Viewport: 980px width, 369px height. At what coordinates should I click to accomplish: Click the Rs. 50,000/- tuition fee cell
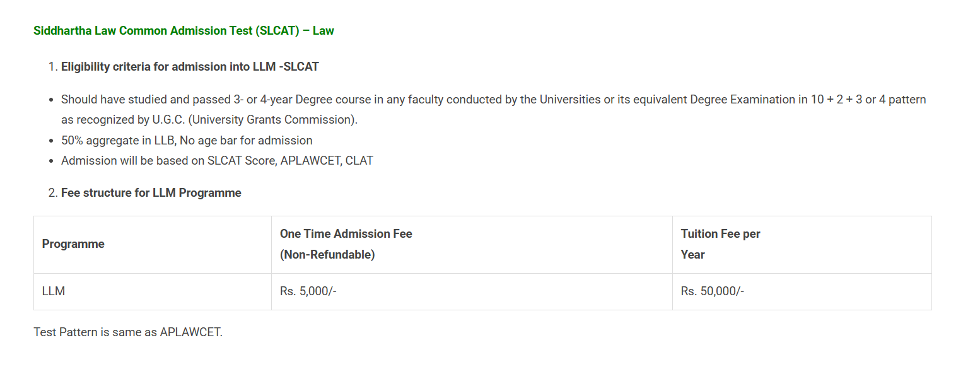(x=802, y=292)
